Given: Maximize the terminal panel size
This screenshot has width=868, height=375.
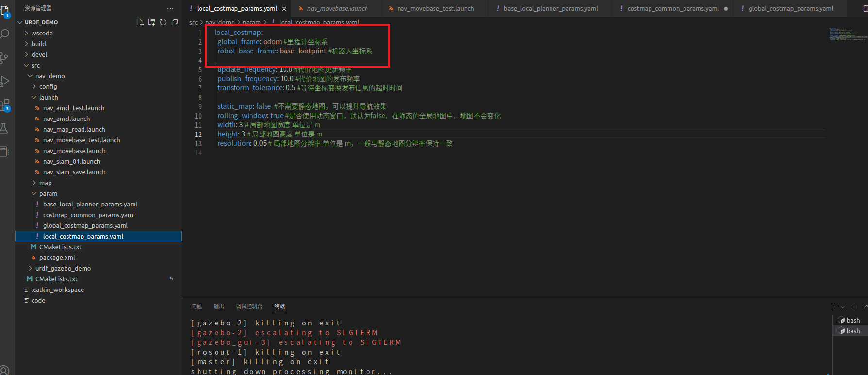Looking at the screenshot, I should click(x=866, y=307).
